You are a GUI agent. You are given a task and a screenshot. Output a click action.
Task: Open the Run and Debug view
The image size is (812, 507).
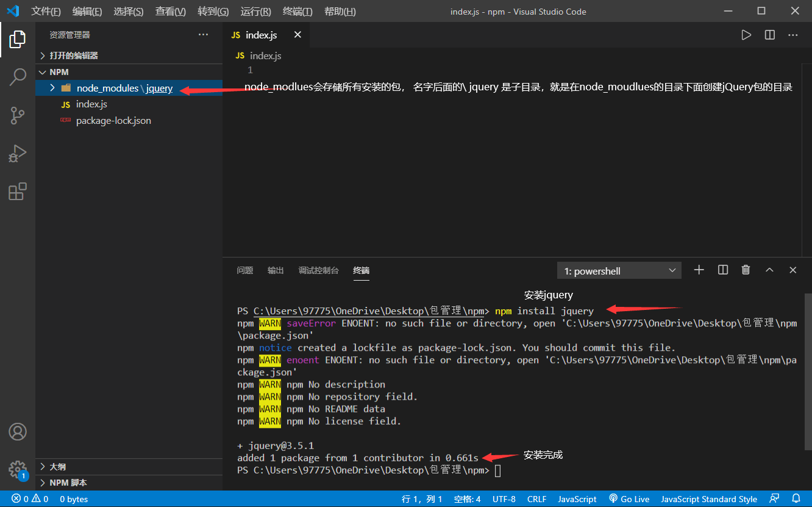coord(17,153)
